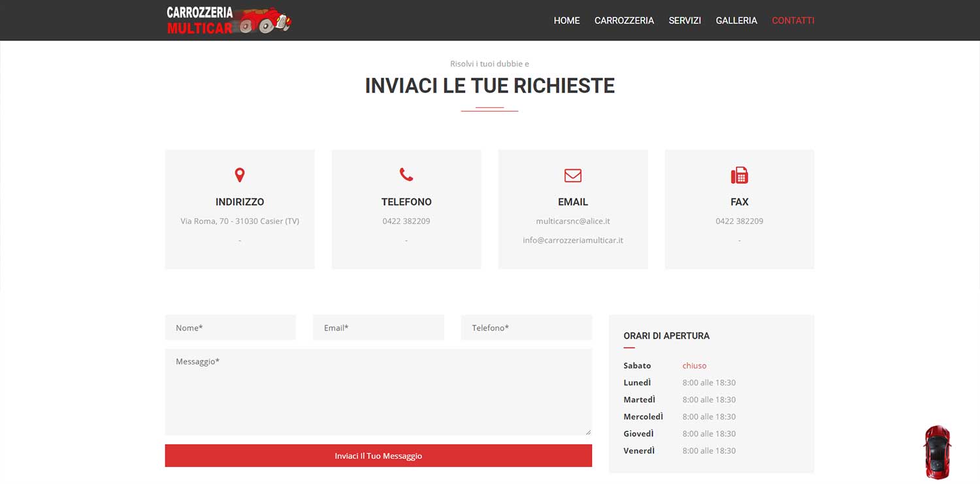Click inside the Messaggio text area
Screen dimensions: 980x484
pyautogui.click(x=378, y=392)
